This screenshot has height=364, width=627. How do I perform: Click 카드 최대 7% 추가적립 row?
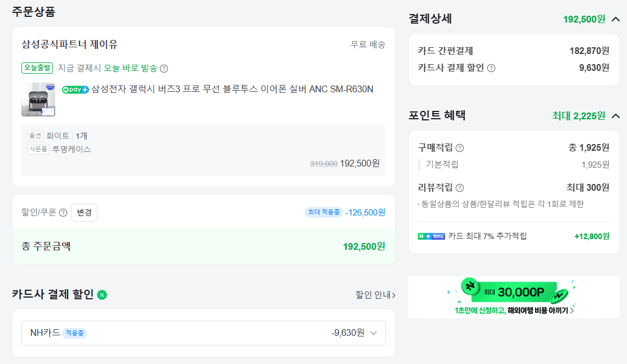pos(514,236)
